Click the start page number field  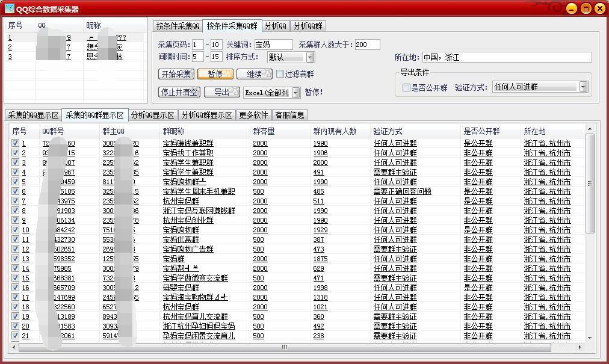(198, 45)
